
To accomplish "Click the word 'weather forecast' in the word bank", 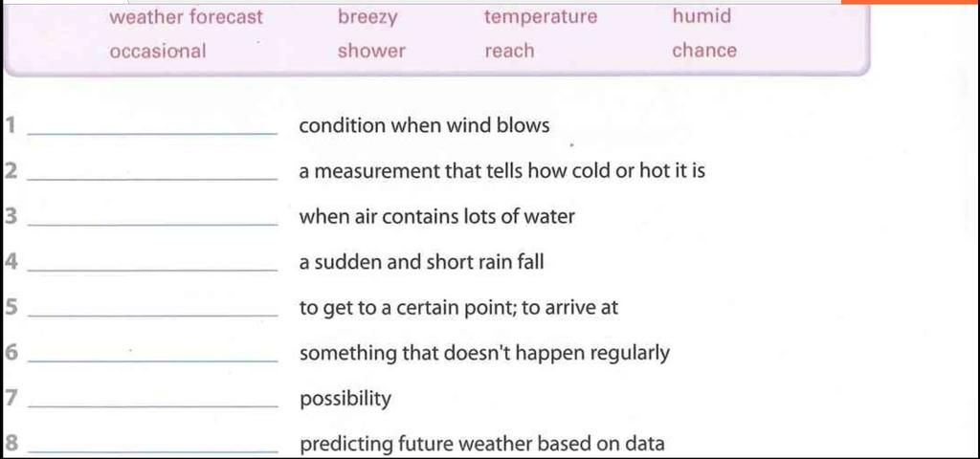I will tap(187, 17).
